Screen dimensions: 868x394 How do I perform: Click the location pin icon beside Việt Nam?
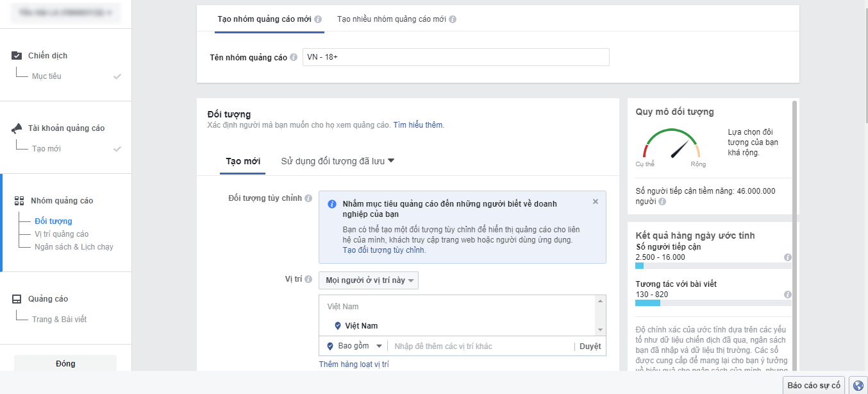(338, 325)
